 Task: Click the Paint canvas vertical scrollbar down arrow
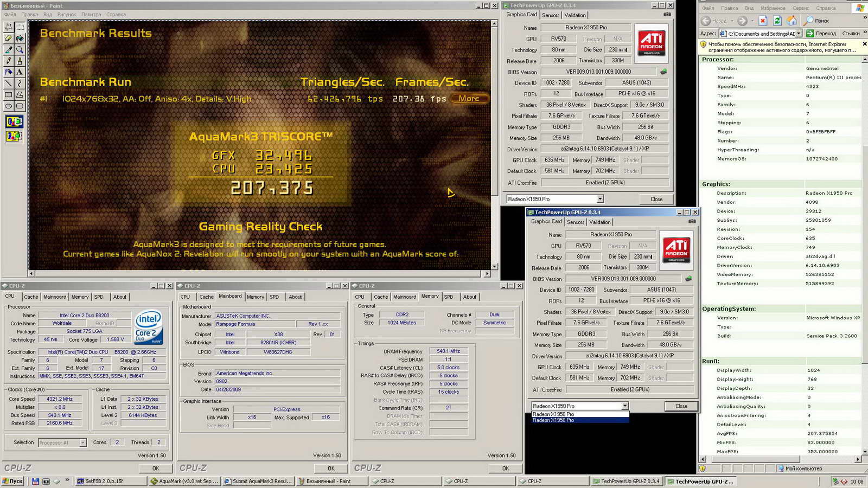click(494, 266)
